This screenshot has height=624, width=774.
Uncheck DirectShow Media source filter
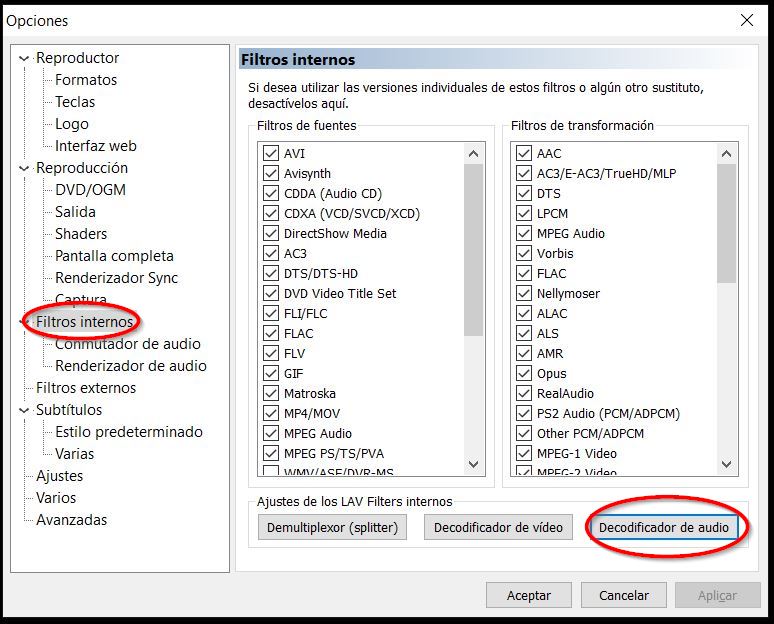click(x=271, y=234)
